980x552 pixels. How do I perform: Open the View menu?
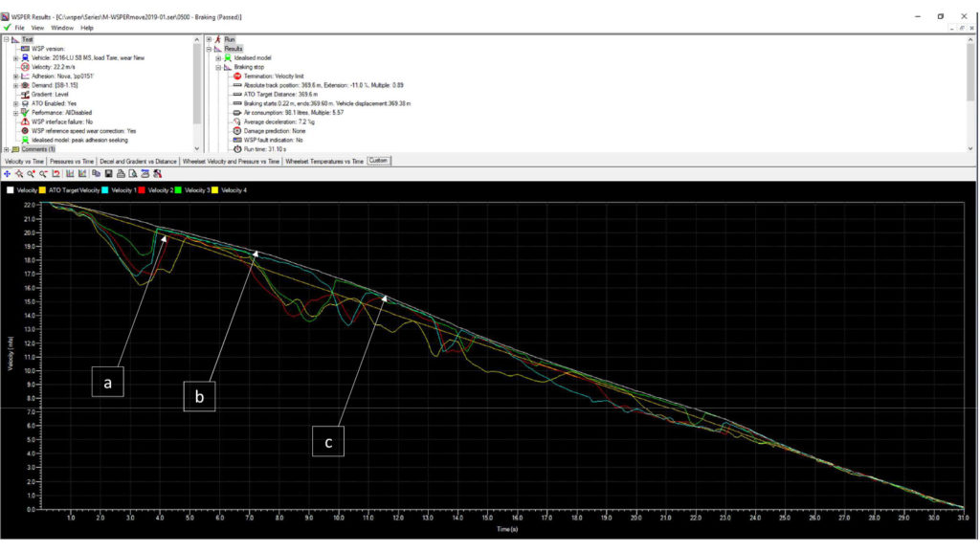point(37,28)
